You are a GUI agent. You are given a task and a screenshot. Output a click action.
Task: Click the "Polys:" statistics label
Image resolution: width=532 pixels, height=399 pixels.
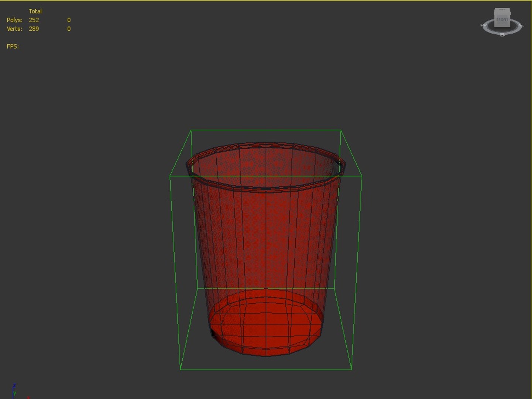click(15, 20)
